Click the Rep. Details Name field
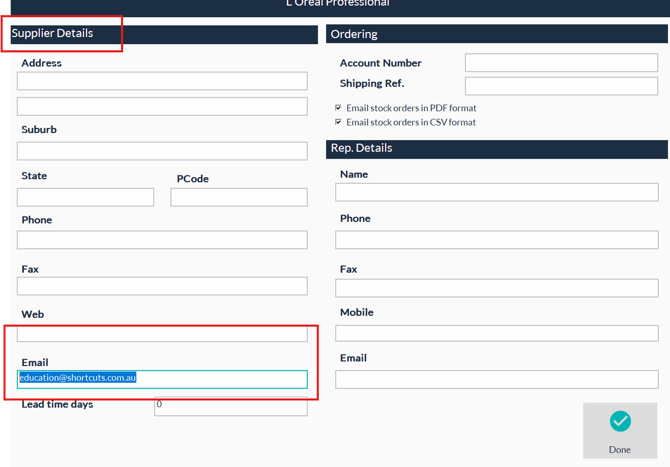Screen dimensions: 670x467 [496, 192]
